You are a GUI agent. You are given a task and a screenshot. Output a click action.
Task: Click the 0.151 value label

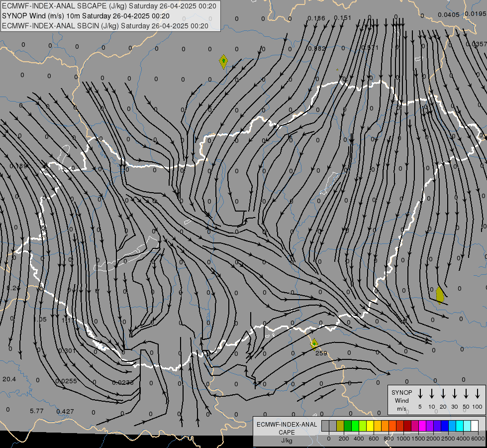click(x=343, y=18)
